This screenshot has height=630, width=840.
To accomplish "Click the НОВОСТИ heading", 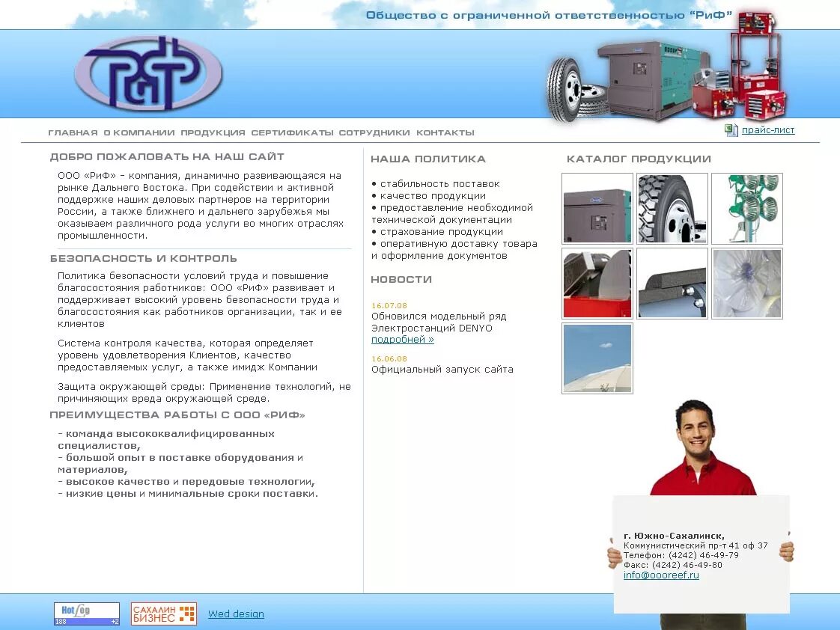I will pyautogui.click(x=401, y=279).
